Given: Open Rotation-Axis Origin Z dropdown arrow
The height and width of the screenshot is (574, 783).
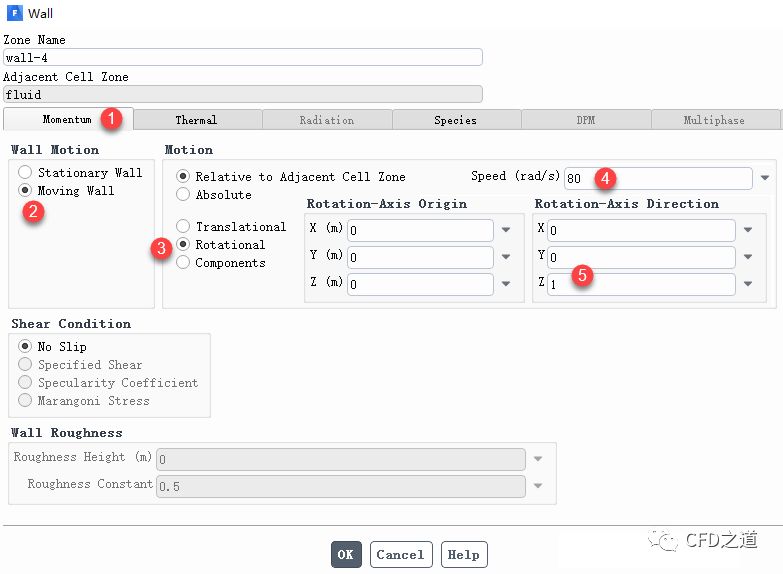Looking at the screenshot, I should point(506,284).
